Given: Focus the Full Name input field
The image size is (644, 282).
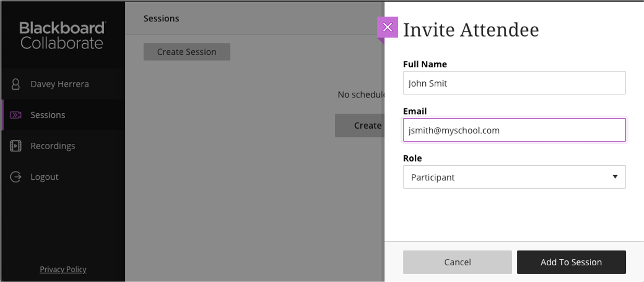Looking at the screenshot, I should click(514, 83).
